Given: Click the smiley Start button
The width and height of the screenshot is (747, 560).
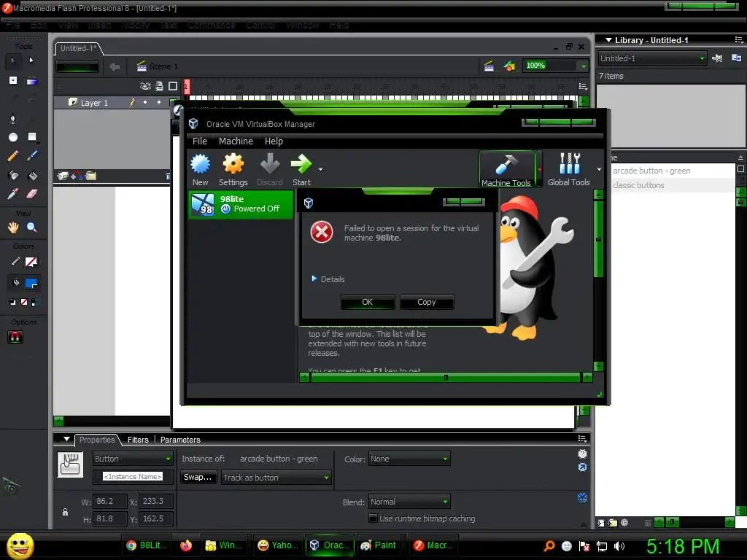Looking at the screenshot, I should [x=20, y=545].
